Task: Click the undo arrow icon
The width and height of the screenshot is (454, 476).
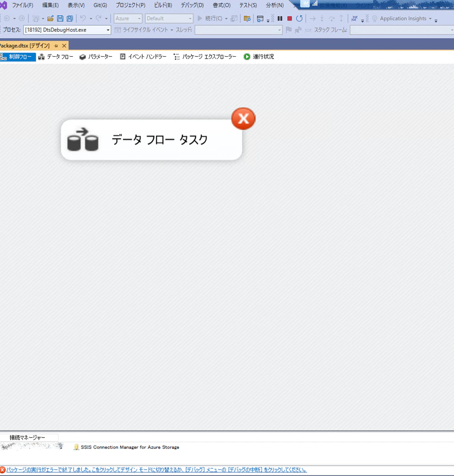Action: point(83,19)
